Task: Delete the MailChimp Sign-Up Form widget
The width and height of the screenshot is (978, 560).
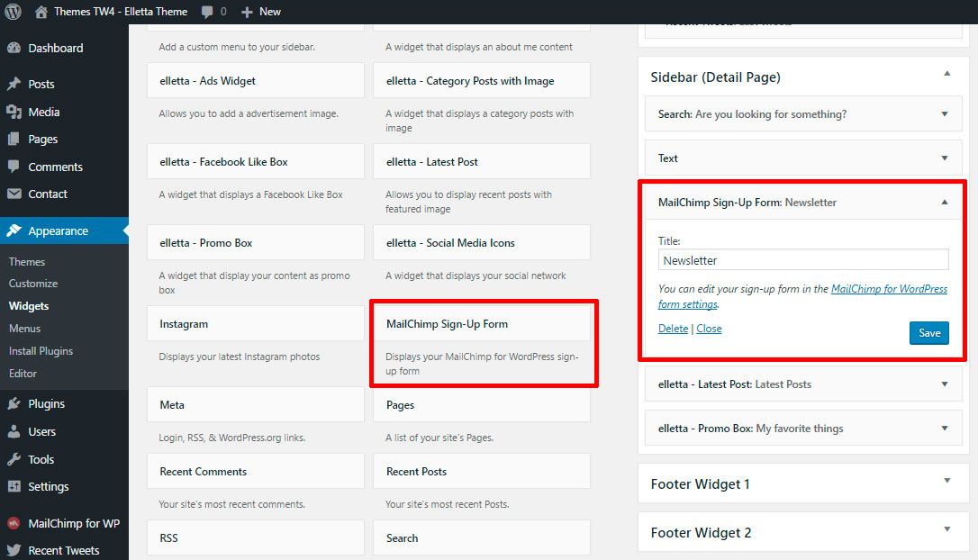Action: coord(673,329)
